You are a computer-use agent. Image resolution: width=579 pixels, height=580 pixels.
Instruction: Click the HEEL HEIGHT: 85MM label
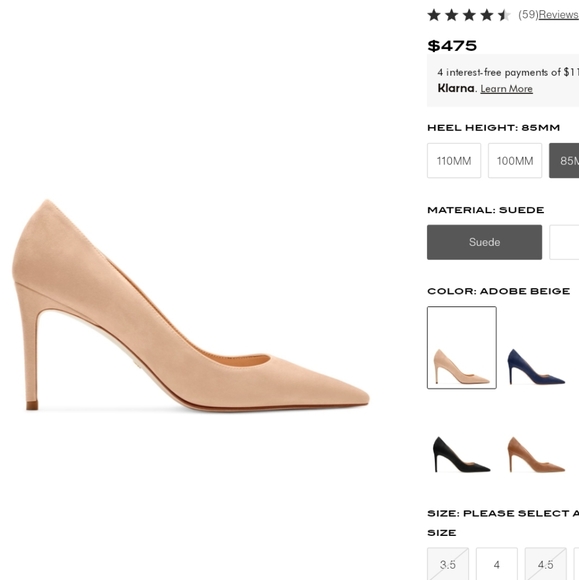[494, 128]
